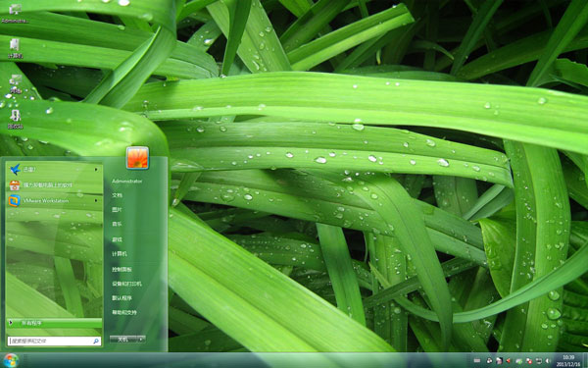
Task: Click the red speaker tray icon
Action: click(x=509, y=360)
